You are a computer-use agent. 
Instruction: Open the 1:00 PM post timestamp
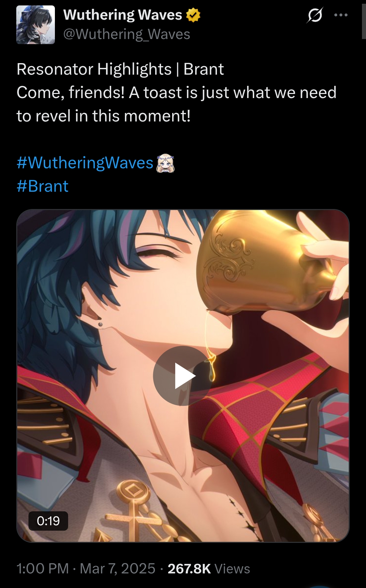tap(43, 569)
